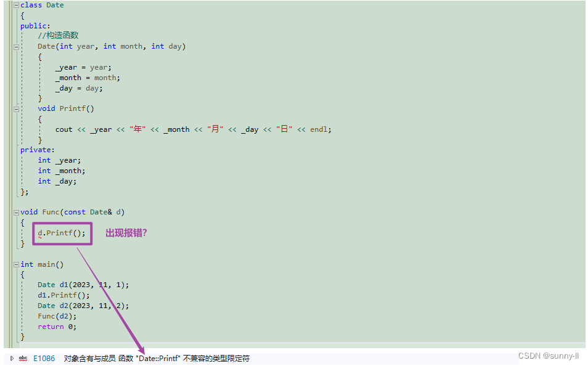
Task: Open the E1086 error code link
Action: tap(44, 357)
